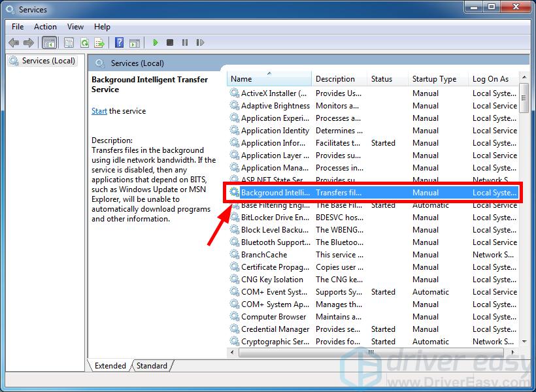This screenshot has height=392, width=536.
Task: Open the Action menu
Action: (45, 27)
